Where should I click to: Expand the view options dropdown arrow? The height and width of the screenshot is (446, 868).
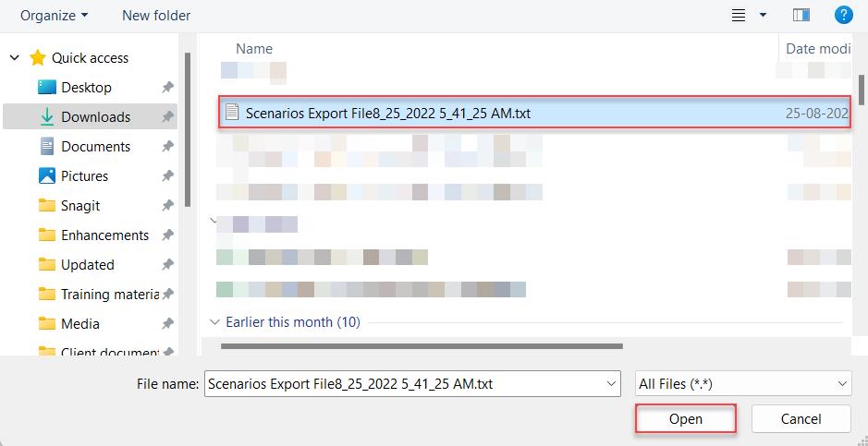point(763,16)
